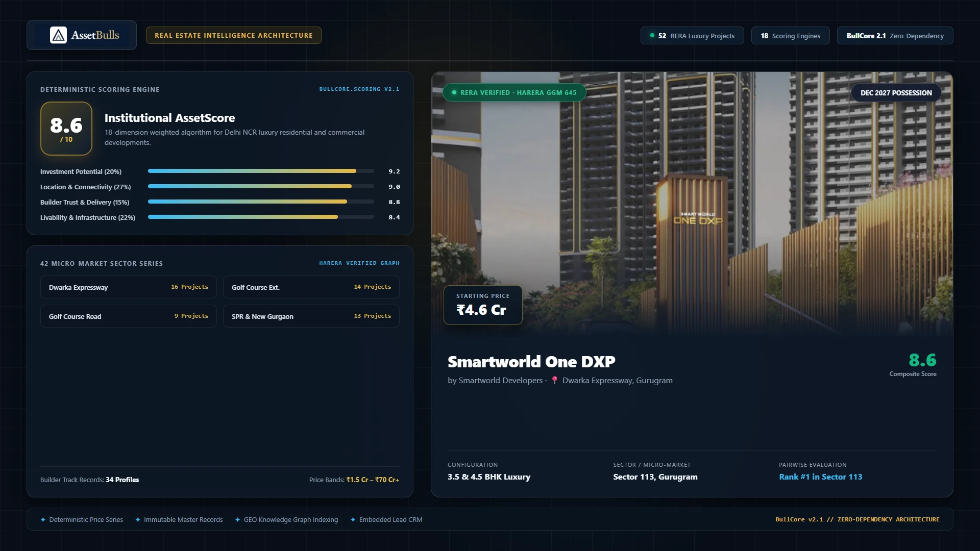Click the Investment Potential score bar
Viewport: 980px width, 551px height.
pyautogui.click(x=261, y=171)
